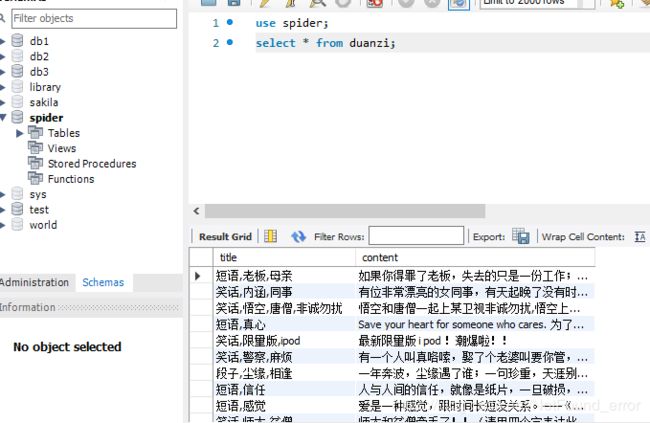Select the Stored Procedures tree item
The width and height of the screenshot is (650, 423).
click(x=92, y=164)
